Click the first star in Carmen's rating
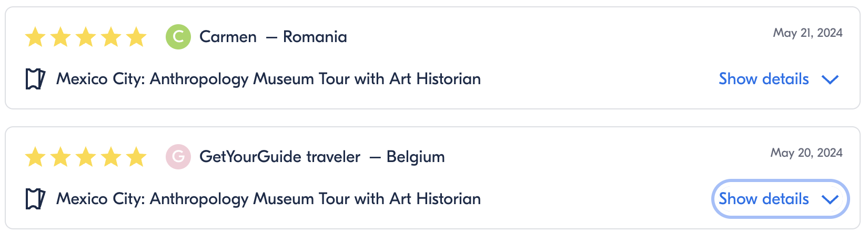Image resolution: width=868 pixels, height=242 pixels. pos(35,37)
